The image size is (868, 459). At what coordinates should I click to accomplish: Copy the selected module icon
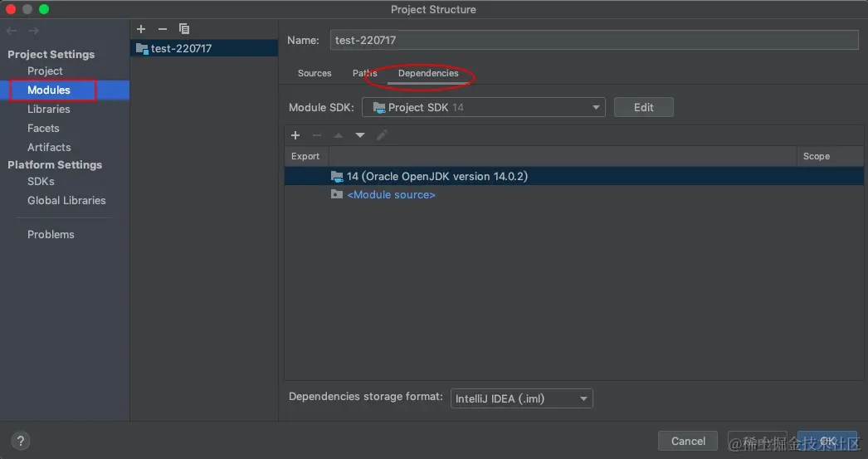coord(183,29)
